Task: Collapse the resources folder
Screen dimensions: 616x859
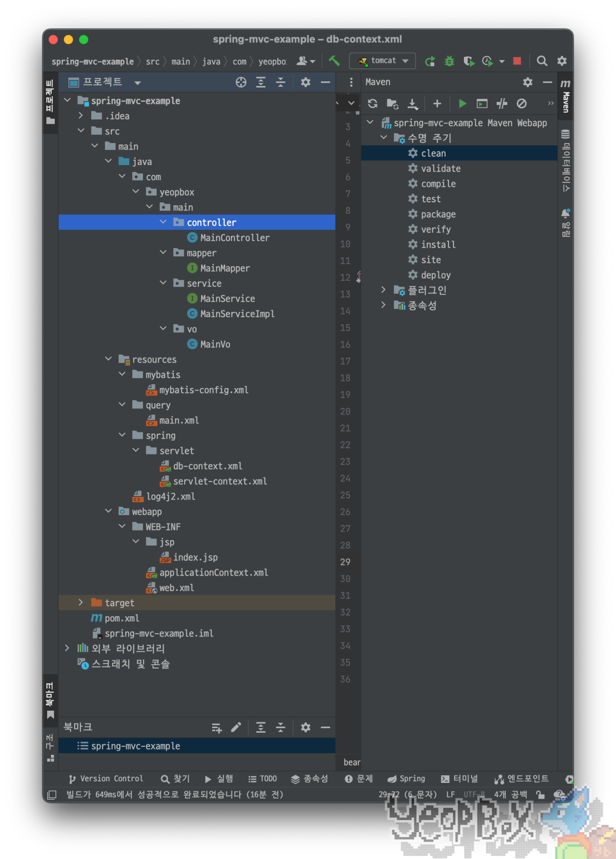Action: (x=108, y=359)
